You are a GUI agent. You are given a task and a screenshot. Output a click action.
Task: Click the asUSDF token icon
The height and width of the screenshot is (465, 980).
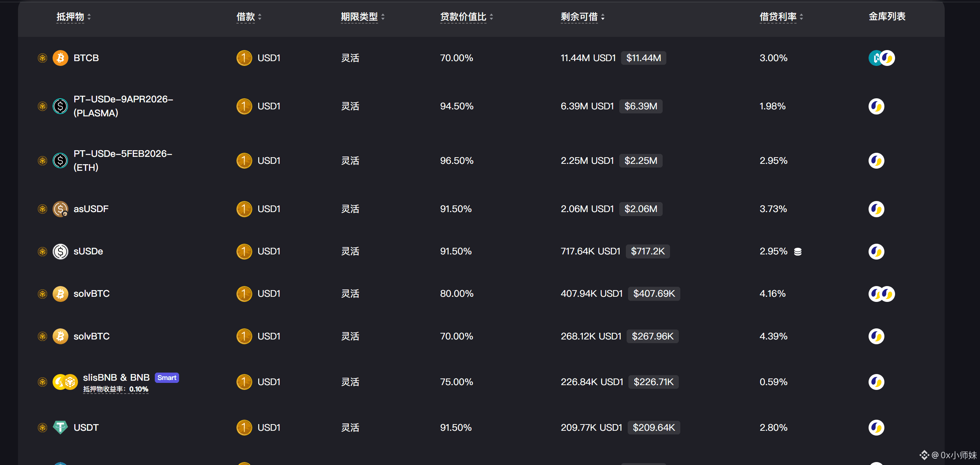coord(60,209)
